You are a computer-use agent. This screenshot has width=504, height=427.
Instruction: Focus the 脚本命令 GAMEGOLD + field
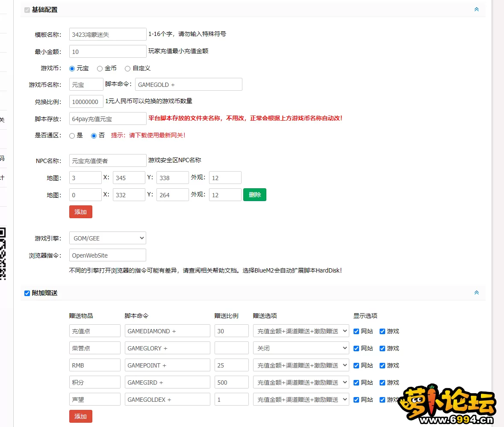[x=189, y=84]
